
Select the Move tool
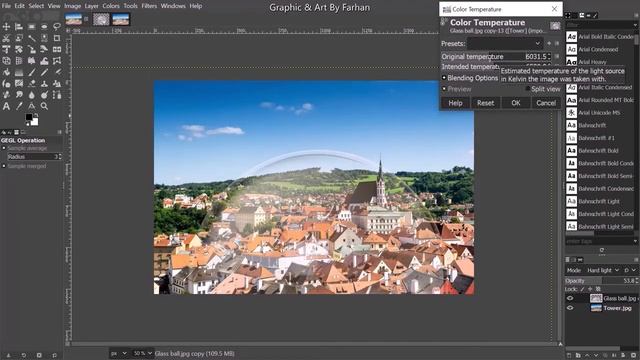click(x=6, y=27)
